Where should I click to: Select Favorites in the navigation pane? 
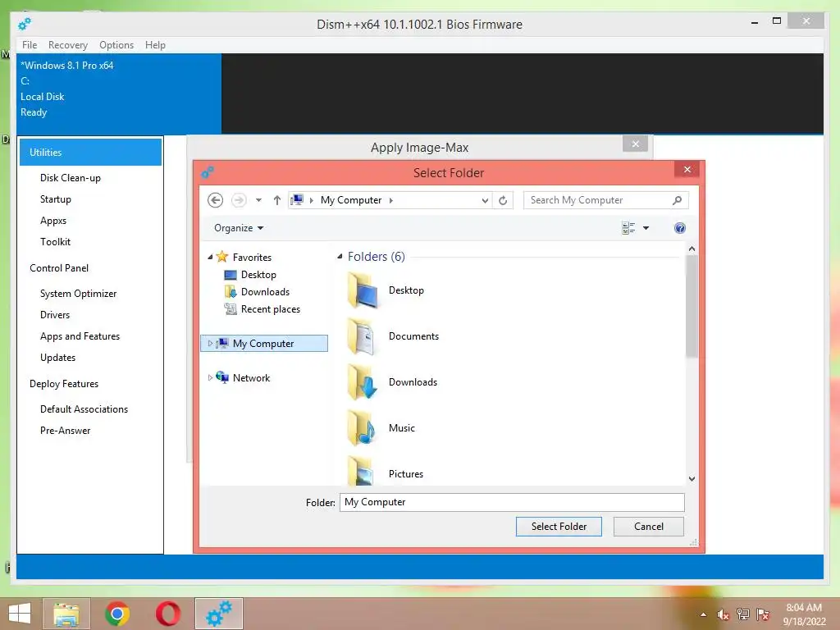(x=252, y=257)
